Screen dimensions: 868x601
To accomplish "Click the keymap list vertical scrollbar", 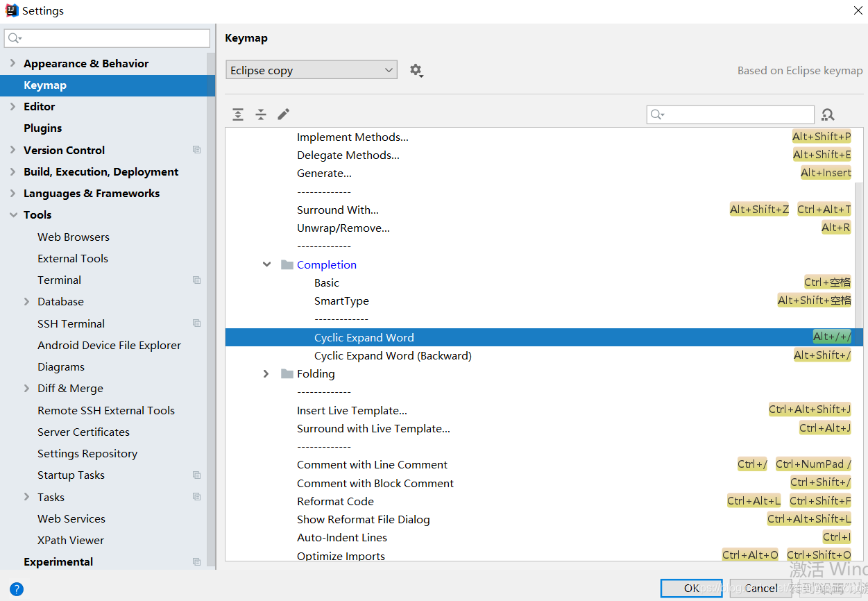I will (x=859, y=257).
